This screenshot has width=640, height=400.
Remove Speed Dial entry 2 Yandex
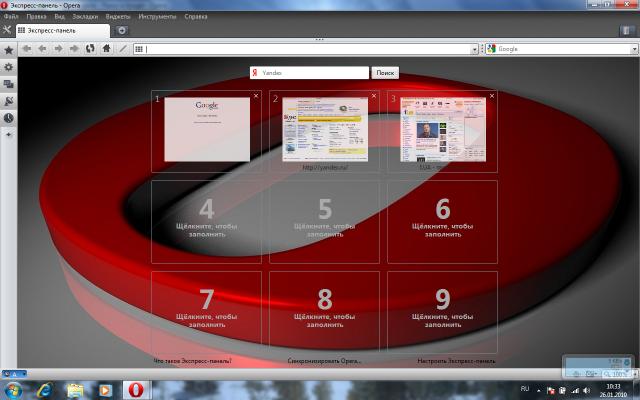374,96
